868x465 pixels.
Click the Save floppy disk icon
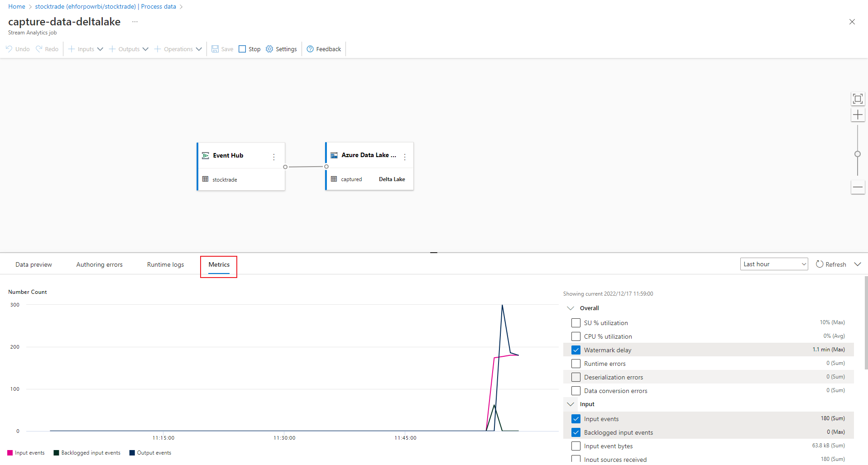(215, 49)
